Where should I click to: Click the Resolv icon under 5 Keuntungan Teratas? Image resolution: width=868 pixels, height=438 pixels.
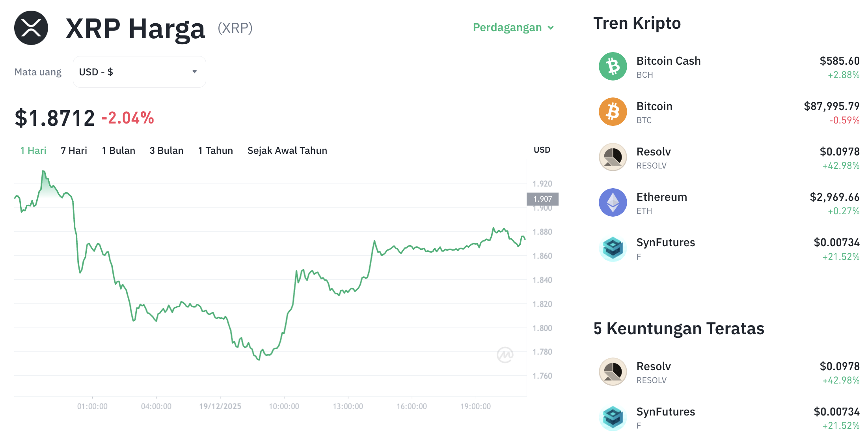coord(613,372)
